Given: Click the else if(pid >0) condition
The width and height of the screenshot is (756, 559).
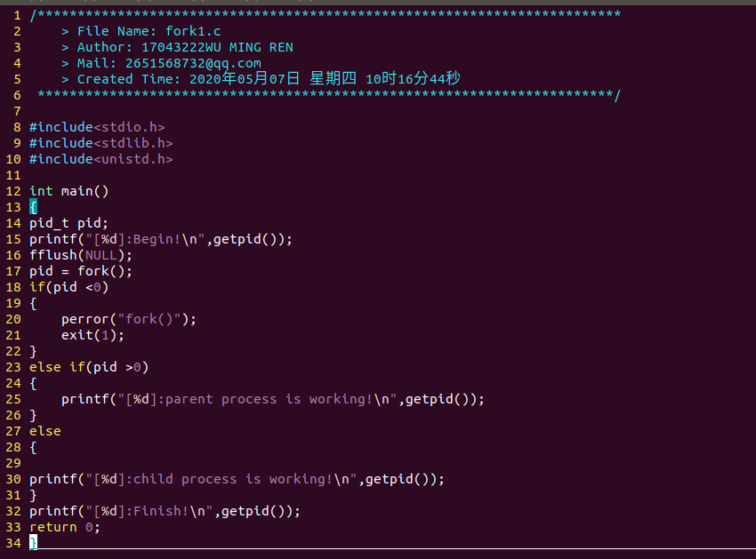Looking at the screenshot, I should pyautogui.click(x=89, y=367).
